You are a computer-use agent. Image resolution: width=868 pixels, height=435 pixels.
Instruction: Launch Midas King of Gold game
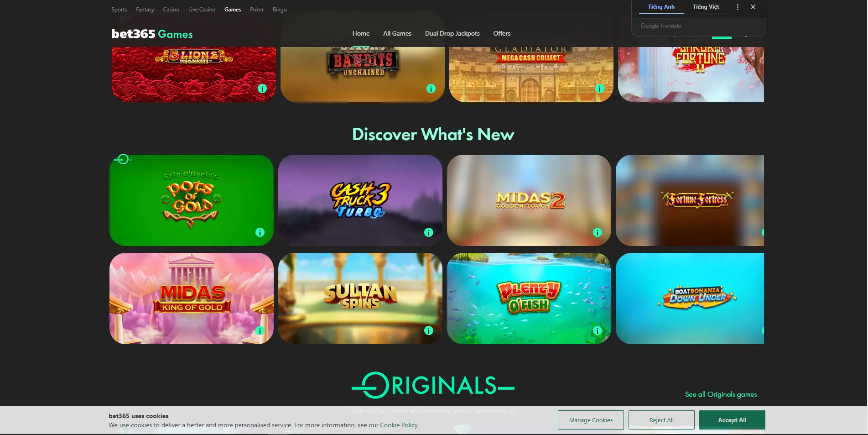pos(192,299)
